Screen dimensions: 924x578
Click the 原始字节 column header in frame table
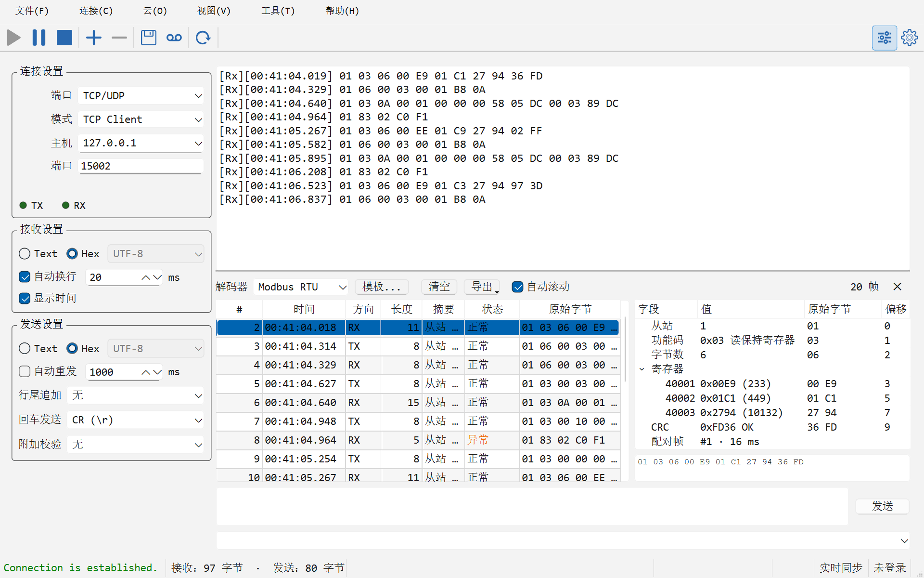click(570, 309)
